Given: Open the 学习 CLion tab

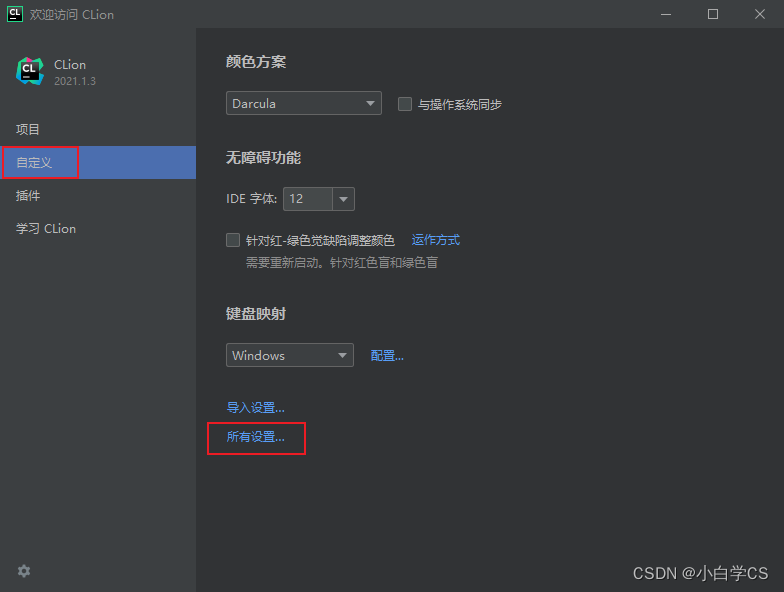Looking at the screenshot, I should point(98,228).
